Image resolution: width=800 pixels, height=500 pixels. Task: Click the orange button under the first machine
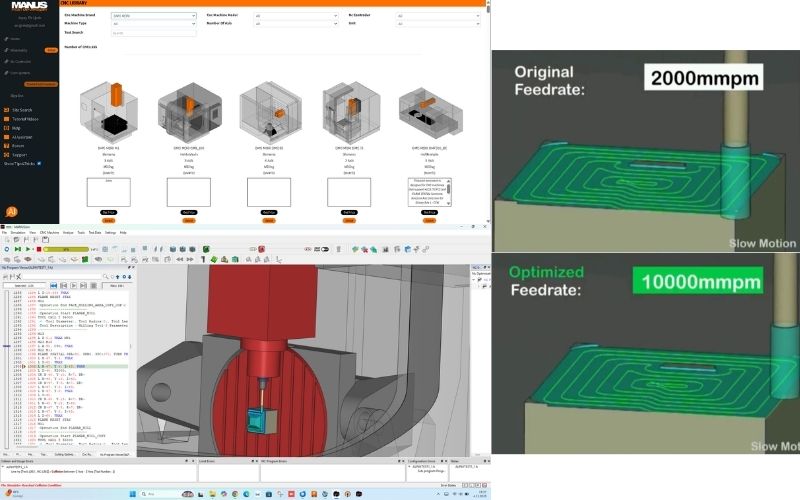pyautogui.click(x=108, y=220)
